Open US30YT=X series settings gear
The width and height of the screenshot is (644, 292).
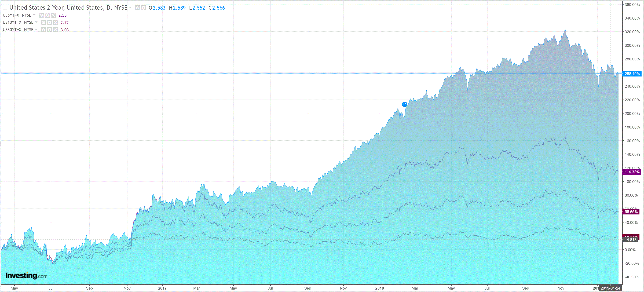pyautogui.click(x=49, y=30)
